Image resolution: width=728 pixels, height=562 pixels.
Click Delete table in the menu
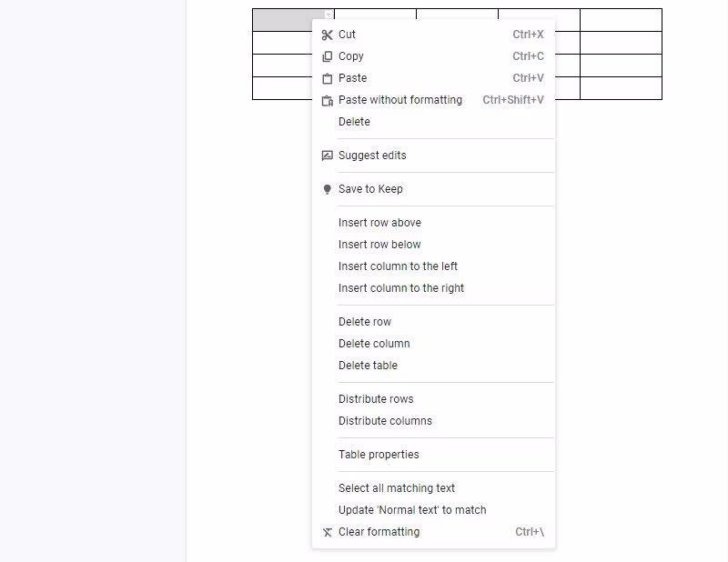(368, 366)
